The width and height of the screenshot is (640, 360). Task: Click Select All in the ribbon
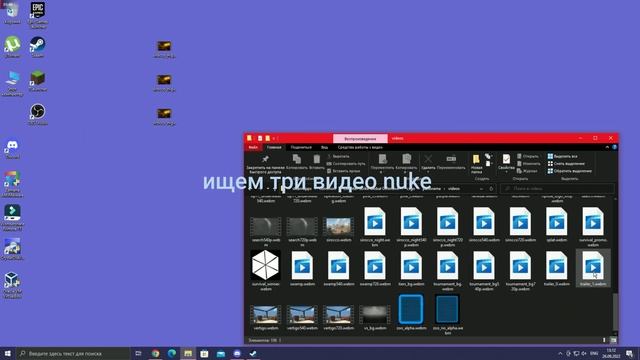(563, 156)
